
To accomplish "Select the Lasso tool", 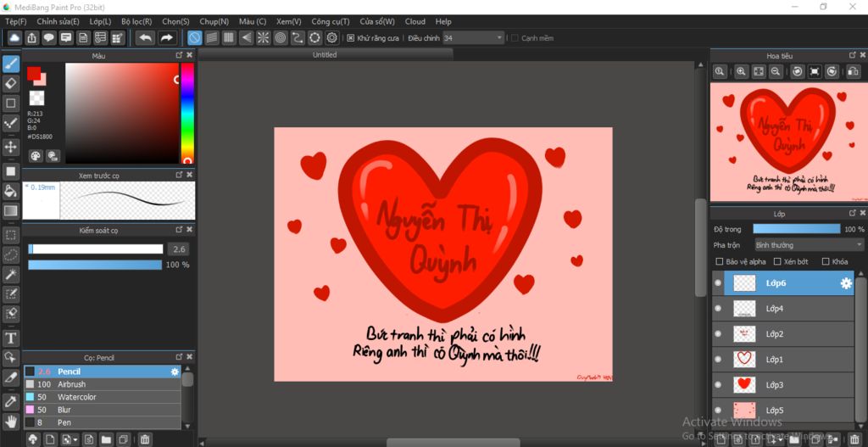I will [10, 254].
